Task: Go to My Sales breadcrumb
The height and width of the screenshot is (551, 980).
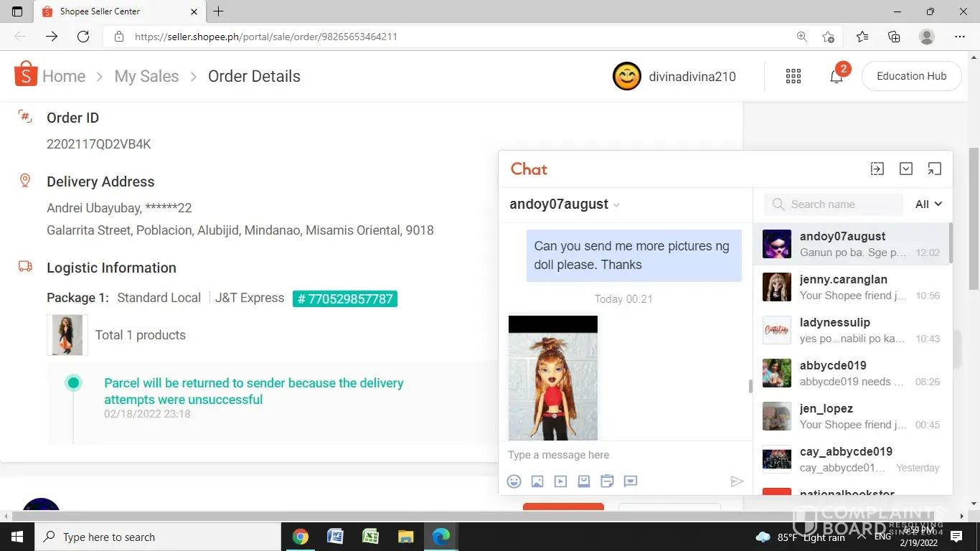Action: coord(146,77)
